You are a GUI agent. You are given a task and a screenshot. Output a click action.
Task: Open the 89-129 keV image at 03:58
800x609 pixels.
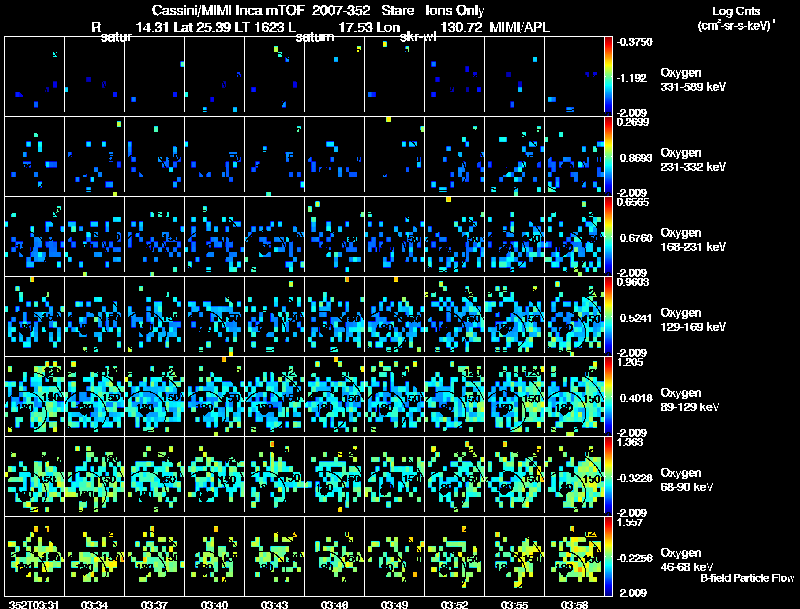(x=574, y=396)
